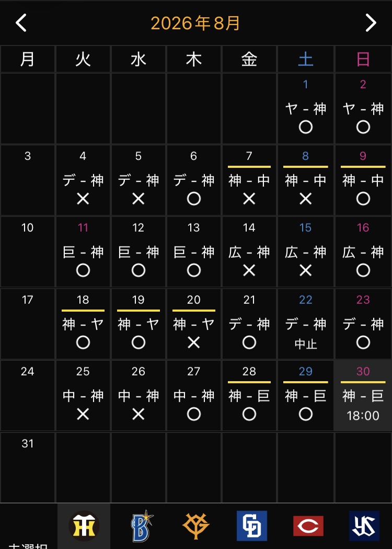Screen dimensions: 392x549
Task: Select the Hiroshima Carp team logo
Action: [x=308, y=526]
